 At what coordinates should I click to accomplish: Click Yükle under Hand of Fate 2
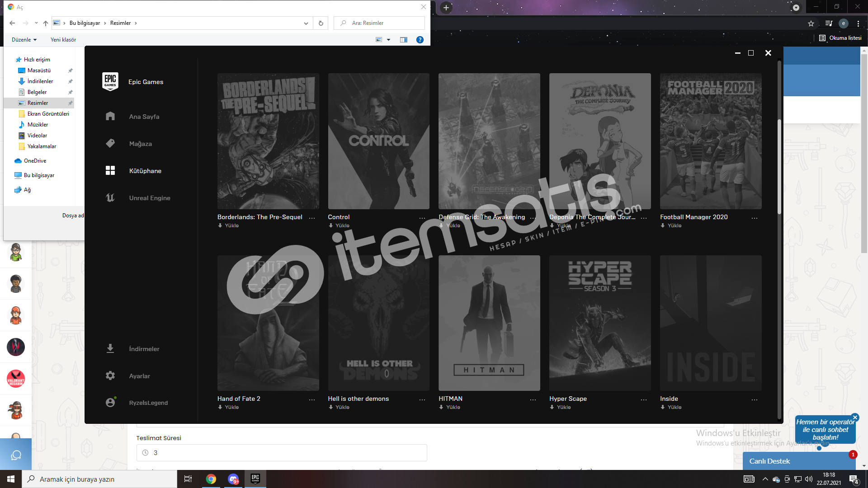point(229,407)
